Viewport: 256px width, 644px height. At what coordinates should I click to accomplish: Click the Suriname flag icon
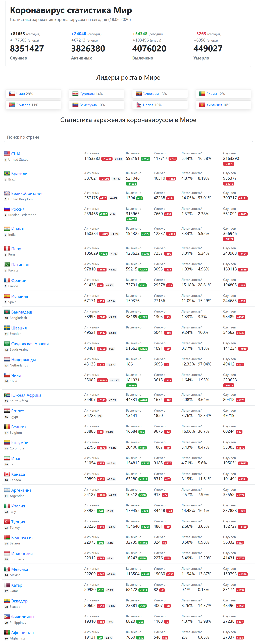[75, 94]
